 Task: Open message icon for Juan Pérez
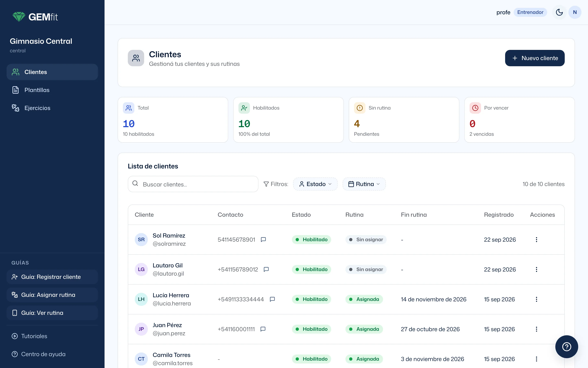[x=263, y=329]
